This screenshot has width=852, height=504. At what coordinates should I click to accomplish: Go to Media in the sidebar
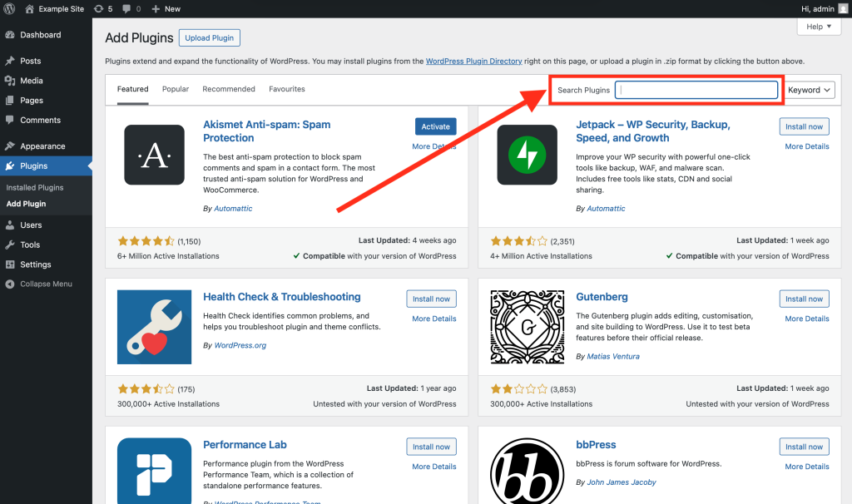[32, 81]
